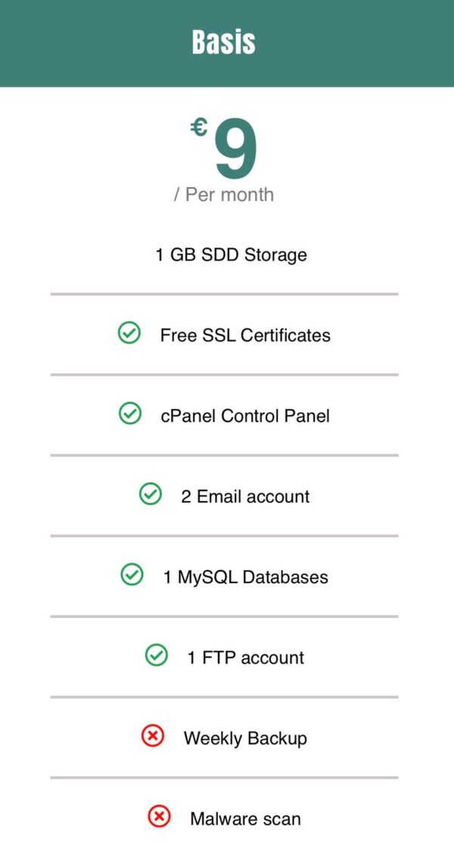Viewport: 454px width, 868px height.
Task: Select the Basis plan header
Action: tap(224, 42)
